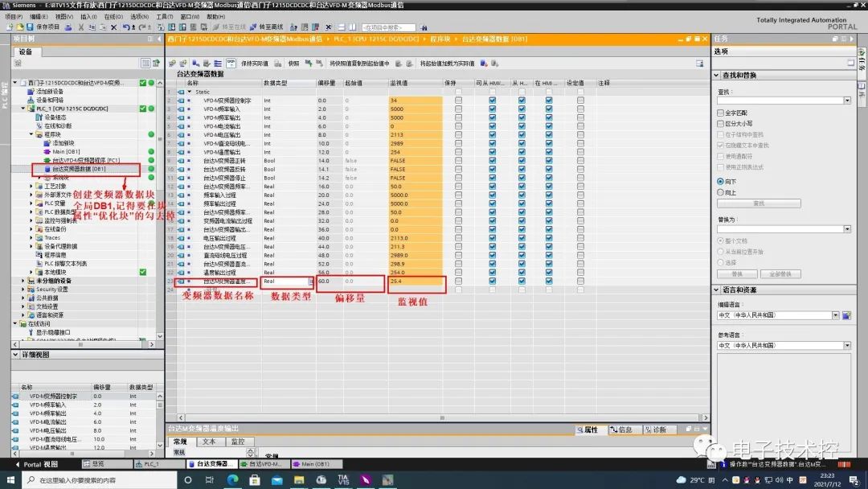868x489 pixels.
Task: Click the Undo arrow in main toolbar
Action: [126, 27]
